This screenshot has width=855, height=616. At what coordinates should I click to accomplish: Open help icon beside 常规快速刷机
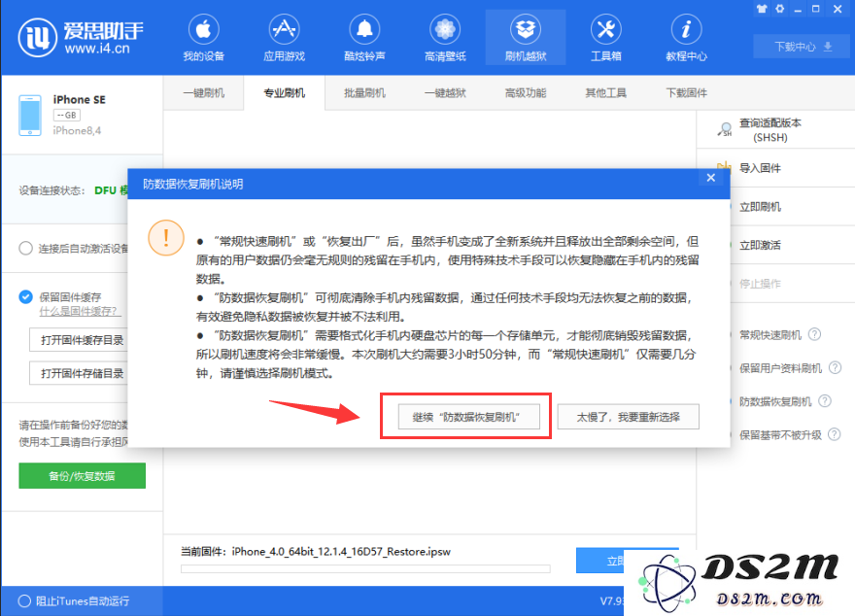click(x=814, y=334)
